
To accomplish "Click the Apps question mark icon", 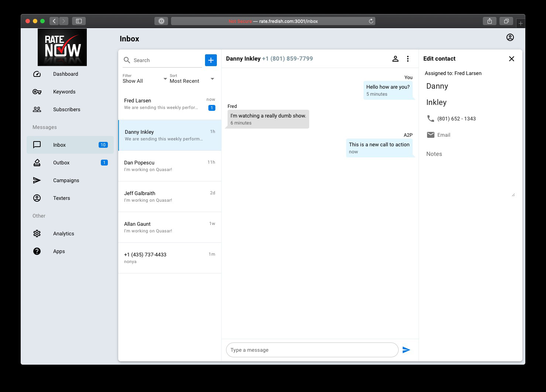I will pyautogui.click(x=37, y=251).
